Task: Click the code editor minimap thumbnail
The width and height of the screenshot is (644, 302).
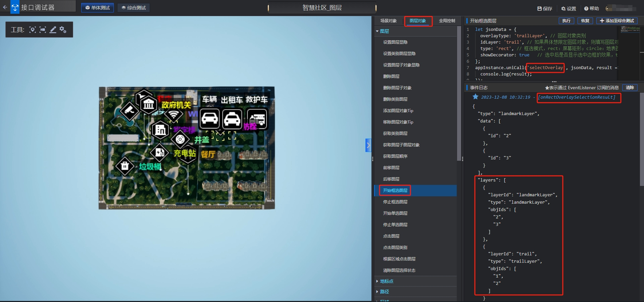Action: (630, 29)
